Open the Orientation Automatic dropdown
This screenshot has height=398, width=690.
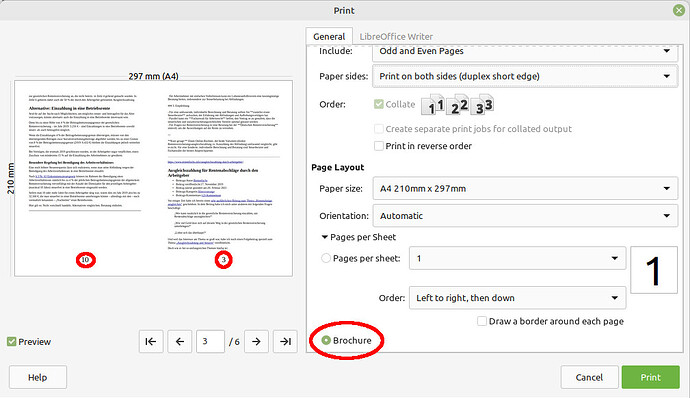pyautogui.click(x=525, y=216)
